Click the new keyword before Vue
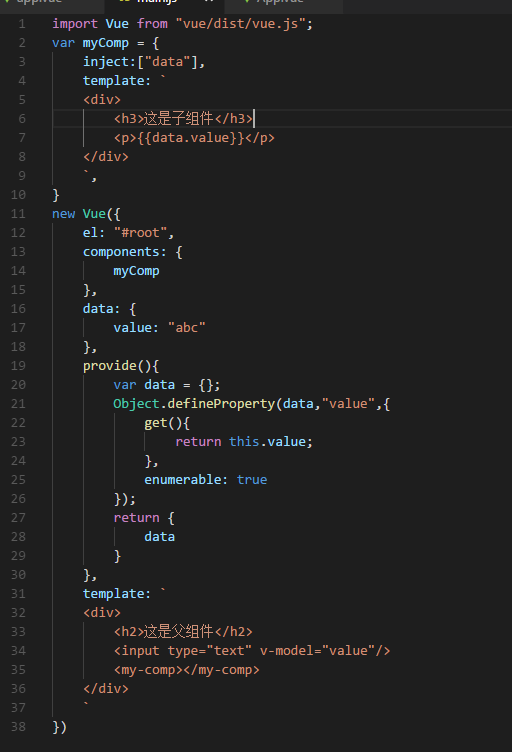The width and height of the screenshot is (512, 752). pos(64,213)
